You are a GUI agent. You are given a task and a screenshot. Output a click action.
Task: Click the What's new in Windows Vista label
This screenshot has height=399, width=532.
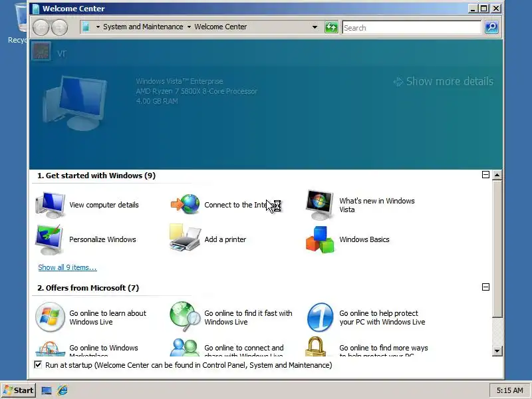click(x=377, y=205)
